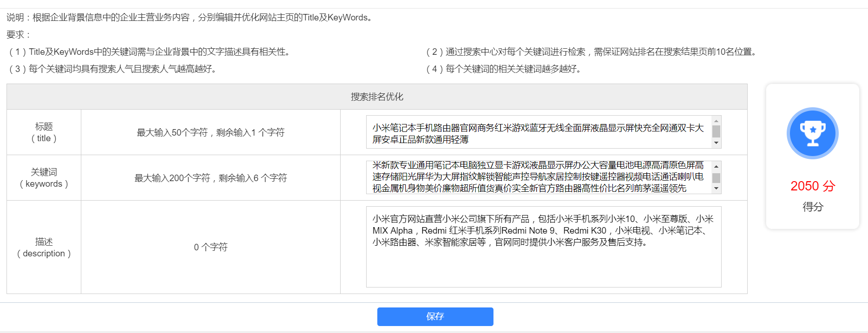Click title field scrollbar down arrow
868x333 pixels.
pyautogui.click(x=717, y=144)
